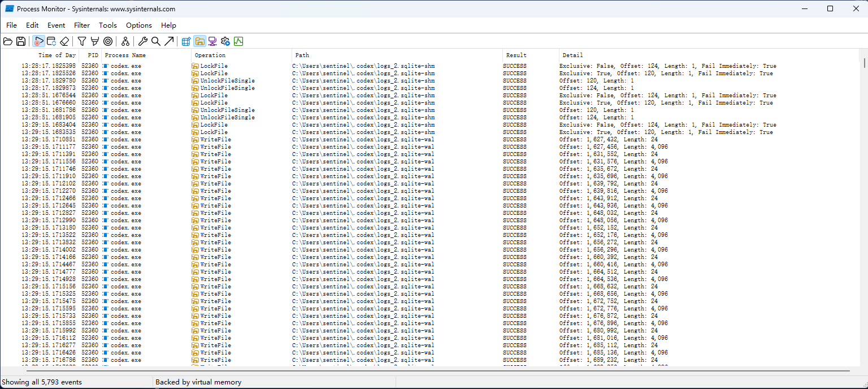868x389 pixels.
Task: Open the Options menu
Action: 139,25
